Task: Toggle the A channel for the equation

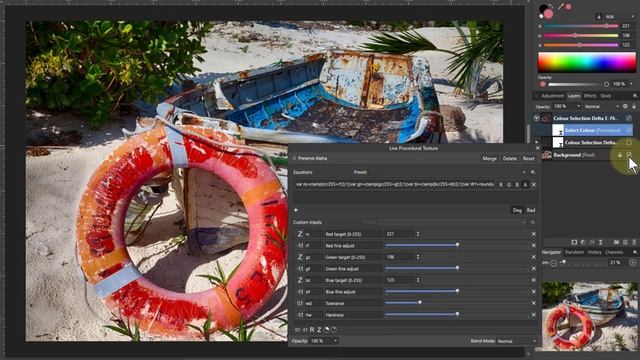Action: [x=525, y=185]
